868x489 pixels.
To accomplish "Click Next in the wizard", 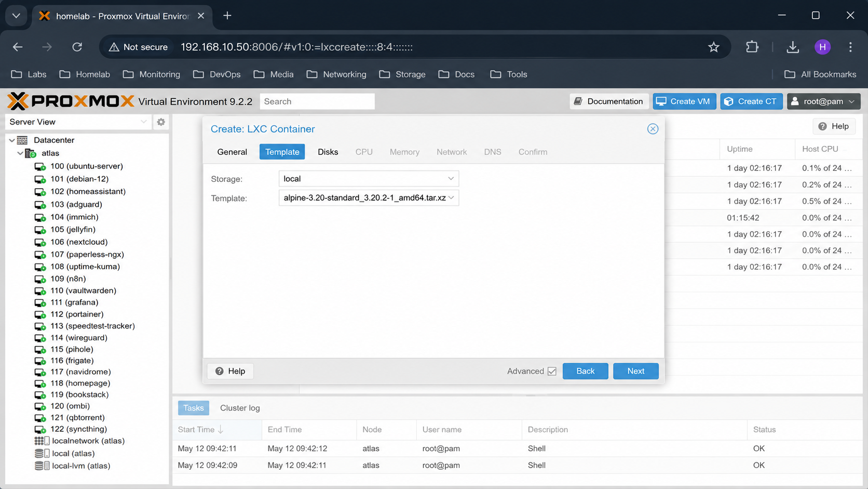I will 635,371.
